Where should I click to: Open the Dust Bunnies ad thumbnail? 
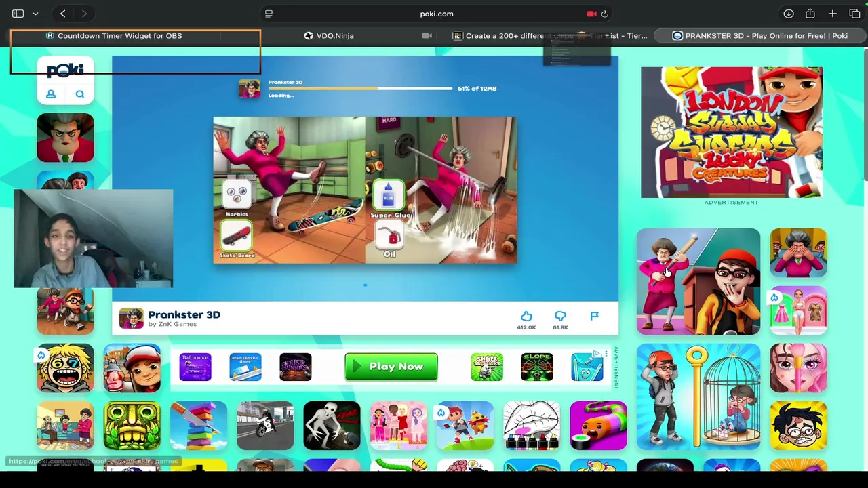pyautogui.click(x=296, y=367)
